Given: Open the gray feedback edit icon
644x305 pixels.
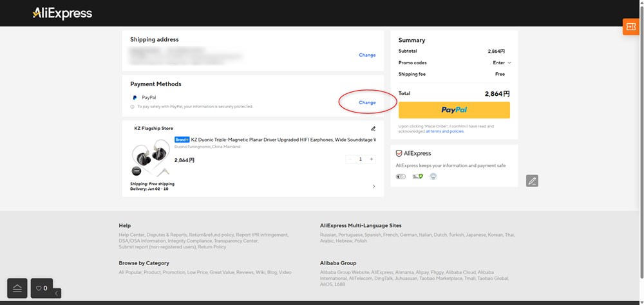Looking at the screenshot, I should [x=532, y=181].
